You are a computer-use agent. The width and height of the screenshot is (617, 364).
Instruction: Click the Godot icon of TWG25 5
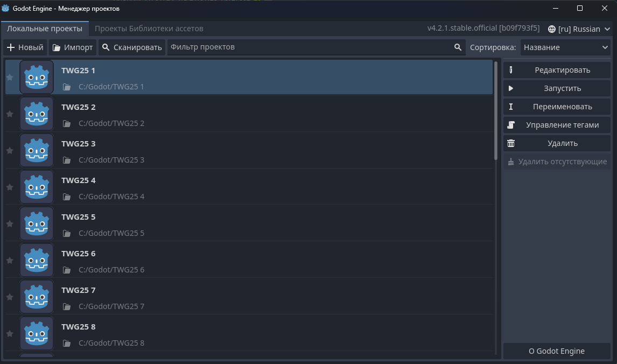coord(37,223)
